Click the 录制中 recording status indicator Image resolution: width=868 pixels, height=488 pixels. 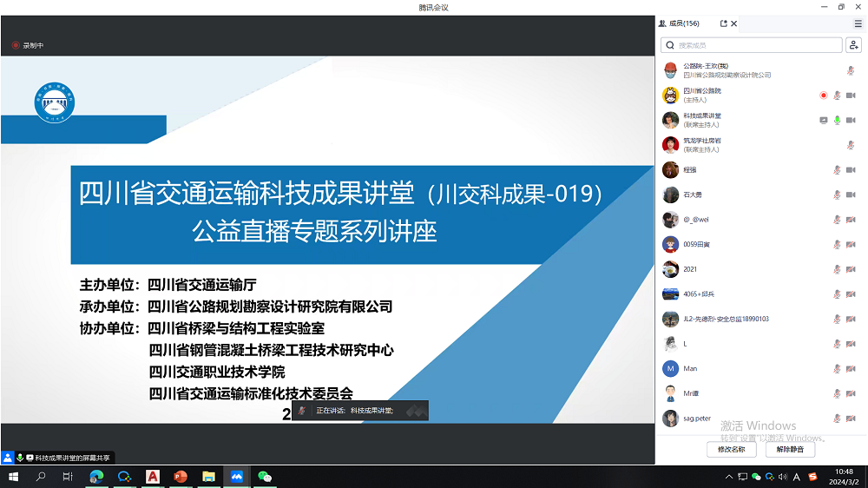click(x=28, y=45)
